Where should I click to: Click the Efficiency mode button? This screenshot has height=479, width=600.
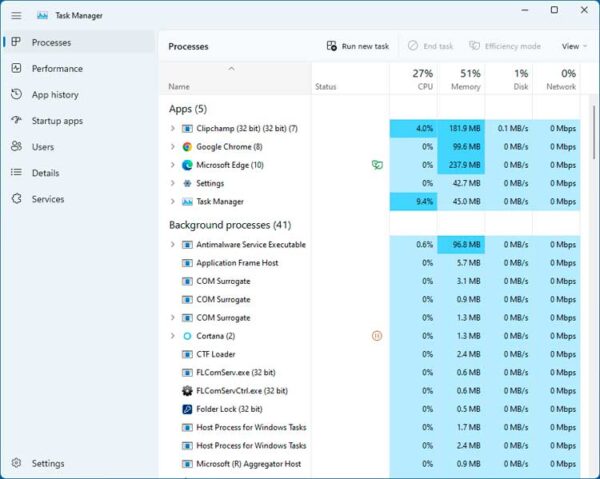click(505, 46)
